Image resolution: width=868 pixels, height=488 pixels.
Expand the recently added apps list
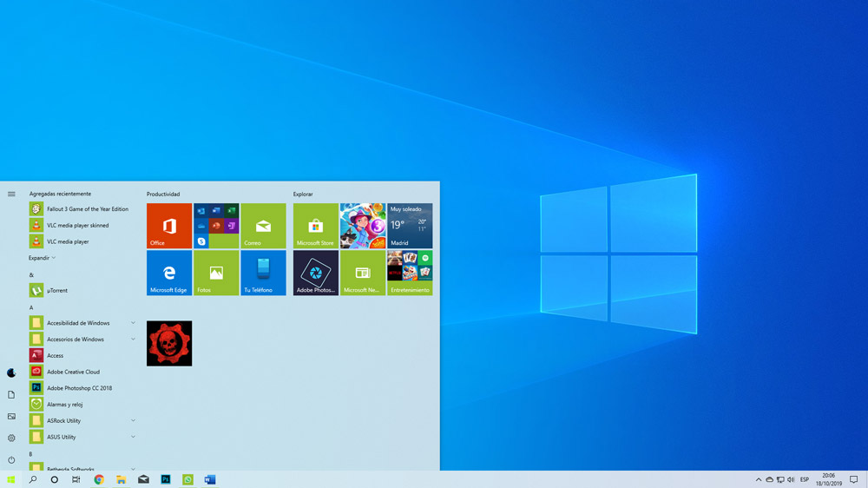tap(42, 258)
